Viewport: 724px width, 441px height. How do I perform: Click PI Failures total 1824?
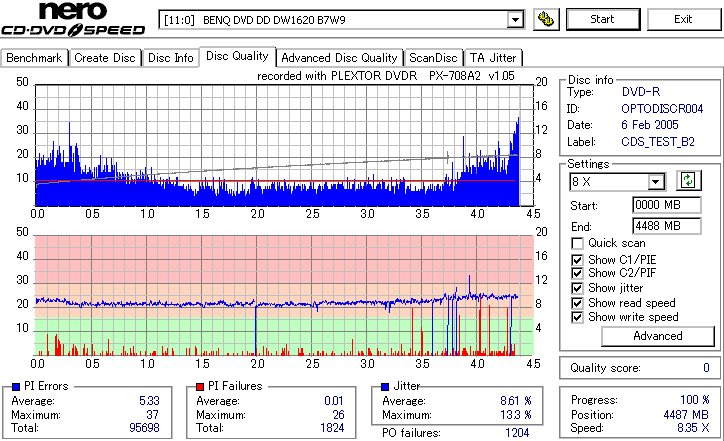(x=332, y=428)
